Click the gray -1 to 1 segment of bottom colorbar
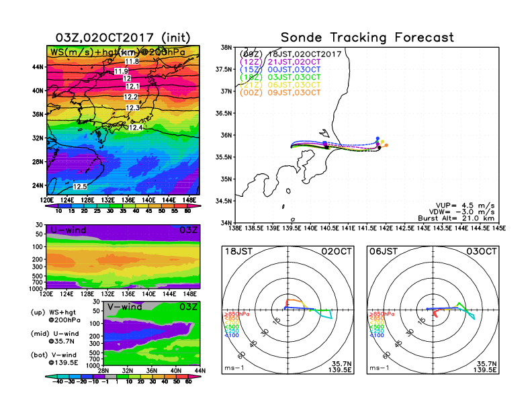 [x=111, y=377]
